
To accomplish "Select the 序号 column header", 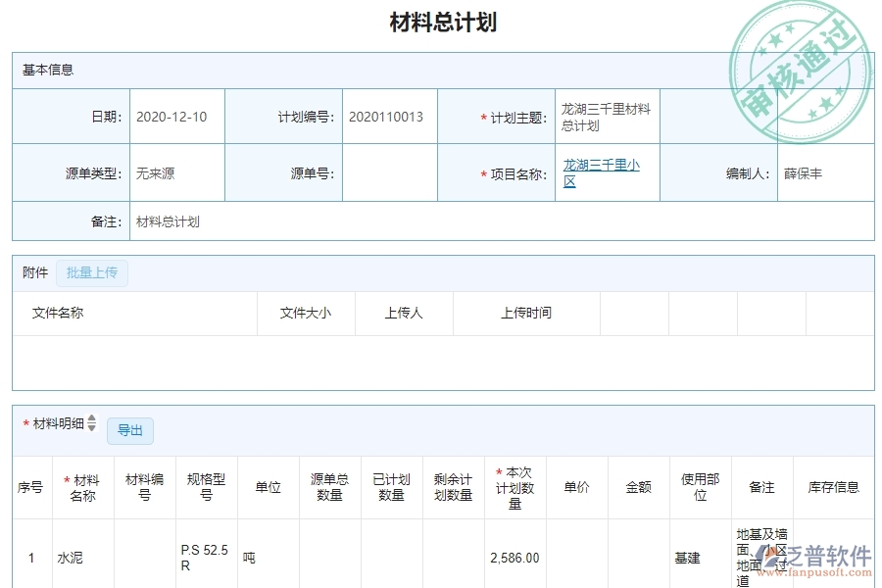I will [x=30, y=485].
